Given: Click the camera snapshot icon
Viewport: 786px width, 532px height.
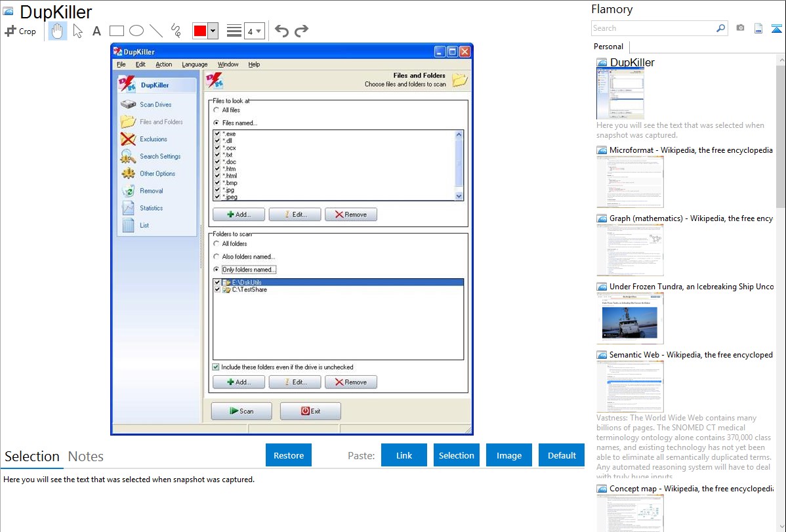Looking at the screenshot, I should pos(740,28).
